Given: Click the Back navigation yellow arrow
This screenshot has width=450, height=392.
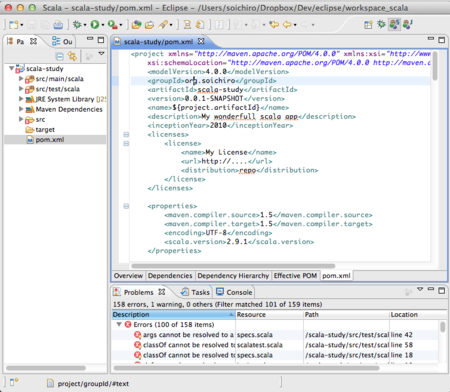Looking at the screenshot, I should (287, 24).
